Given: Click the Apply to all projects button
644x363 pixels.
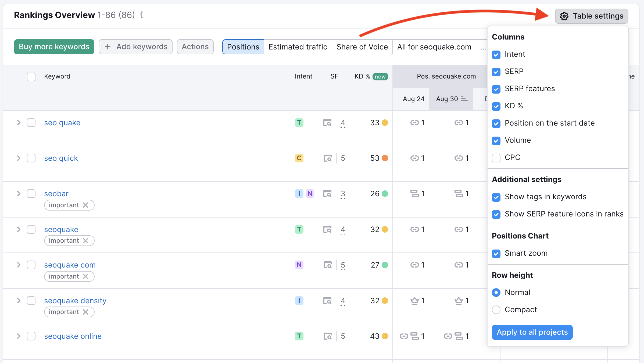Looking at the screenshot, I should (532, 332).
